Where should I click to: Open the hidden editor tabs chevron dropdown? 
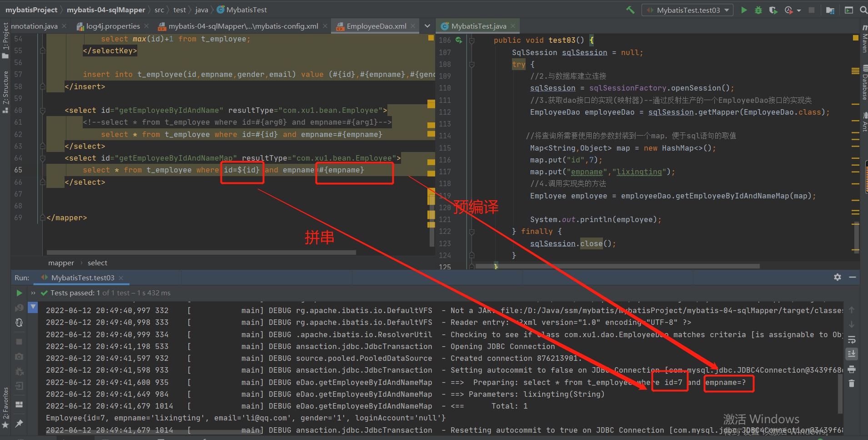[x=427, y=26]
